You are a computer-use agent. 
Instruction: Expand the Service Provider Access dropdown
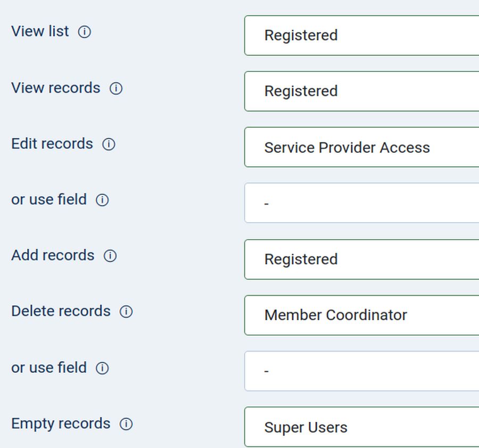click(x=362, y=147)
